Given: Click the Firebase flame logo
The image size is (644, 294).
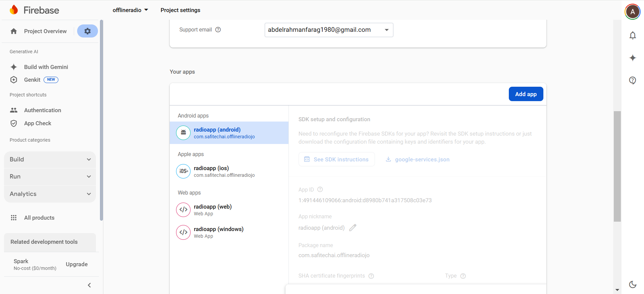Looking at the screenshot, I should (14, 10).
